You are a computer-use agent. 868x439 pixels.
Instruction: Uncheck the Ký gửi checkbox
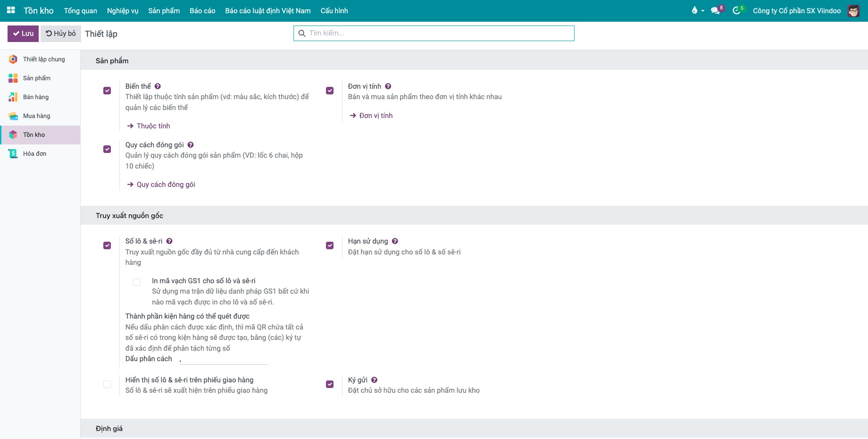[x=330, y=384]
